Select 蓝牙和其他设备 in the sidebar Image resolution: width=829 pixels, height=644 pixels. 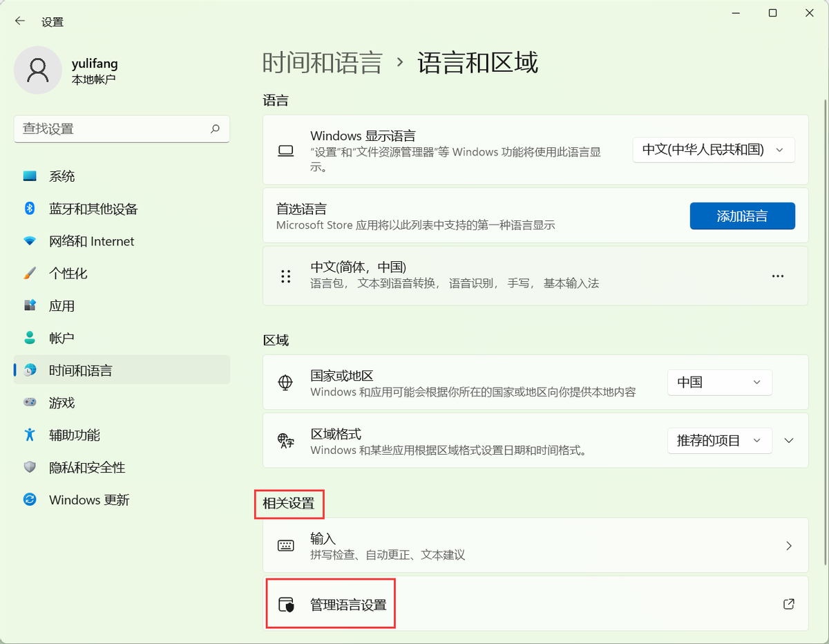[122, 209]
